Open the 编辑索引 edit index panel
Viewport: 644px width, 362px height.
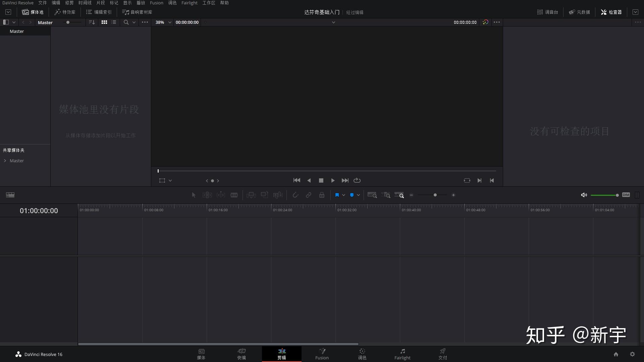pos(99,12)
